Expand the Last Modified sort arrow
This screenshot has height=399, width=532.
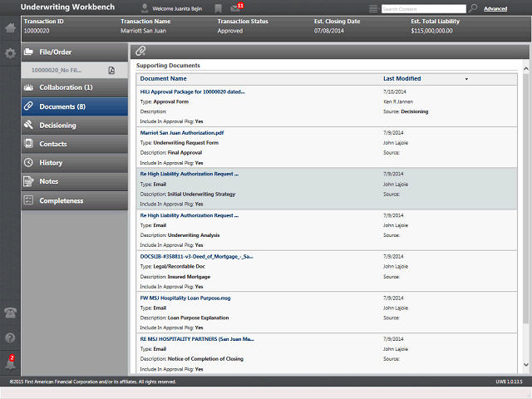click(466, 79)
